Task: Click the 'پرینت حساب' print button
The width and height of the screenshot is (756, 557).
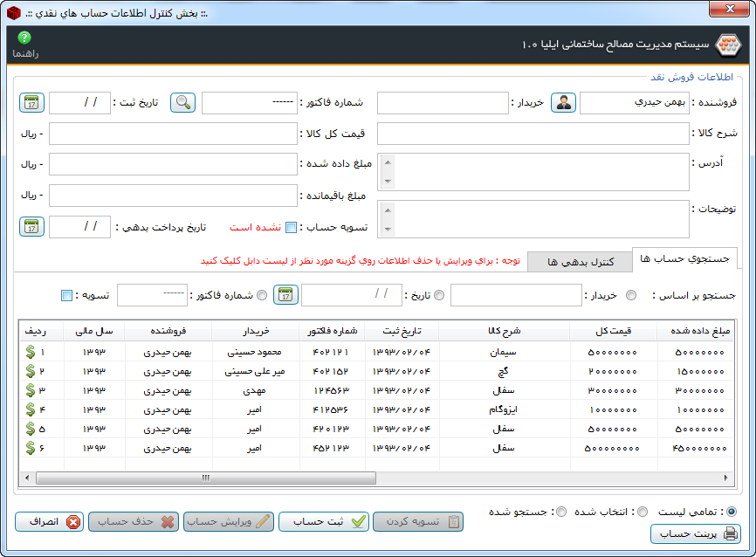Action: click(x=696, y=533)
